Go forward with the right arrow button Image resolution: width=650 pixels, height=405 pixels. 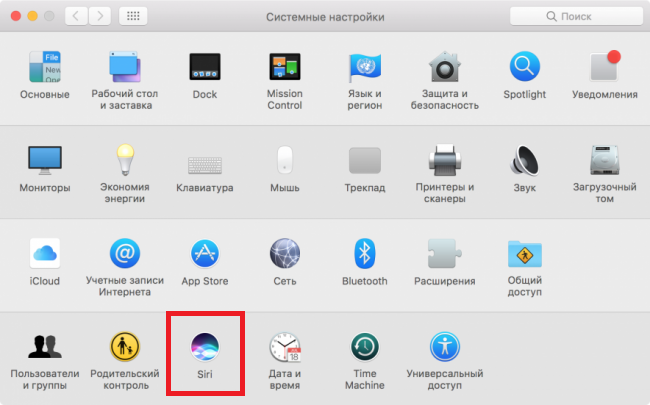pos(100,16)
